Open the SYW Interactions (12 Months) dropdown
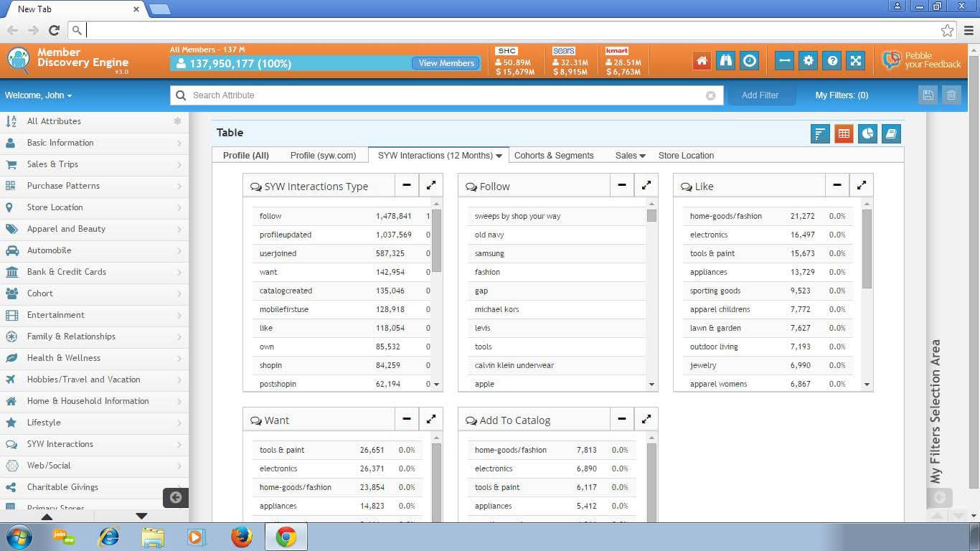This screenshot has width=980, height=551. point(440,156)
